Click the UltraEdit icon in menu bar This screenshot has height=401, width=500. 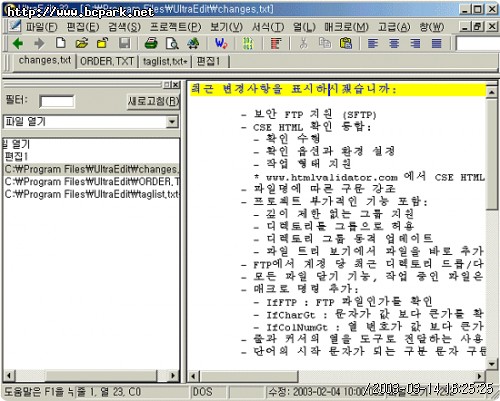[14, 26]
